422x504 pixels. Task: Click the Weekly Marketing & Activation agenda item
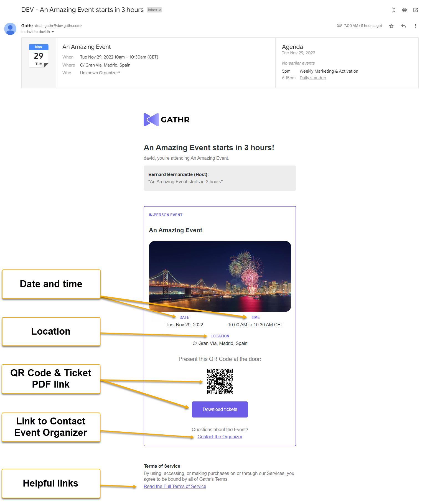329,71
